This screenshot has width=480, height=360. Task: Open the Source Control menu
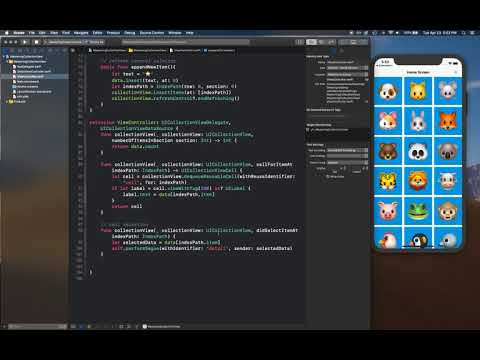pyautogui.click(x=152, y=33)
